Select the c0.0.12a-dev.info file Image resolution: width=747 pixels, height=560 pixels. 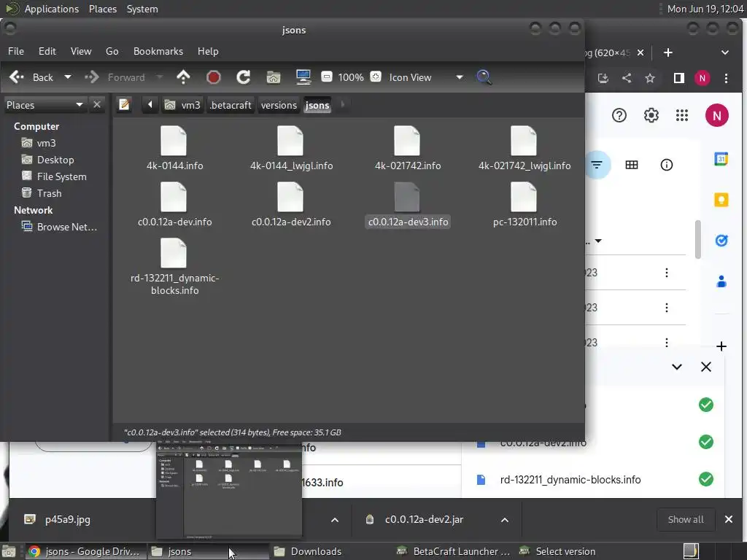pyautogui.click(x=174, y=204)
